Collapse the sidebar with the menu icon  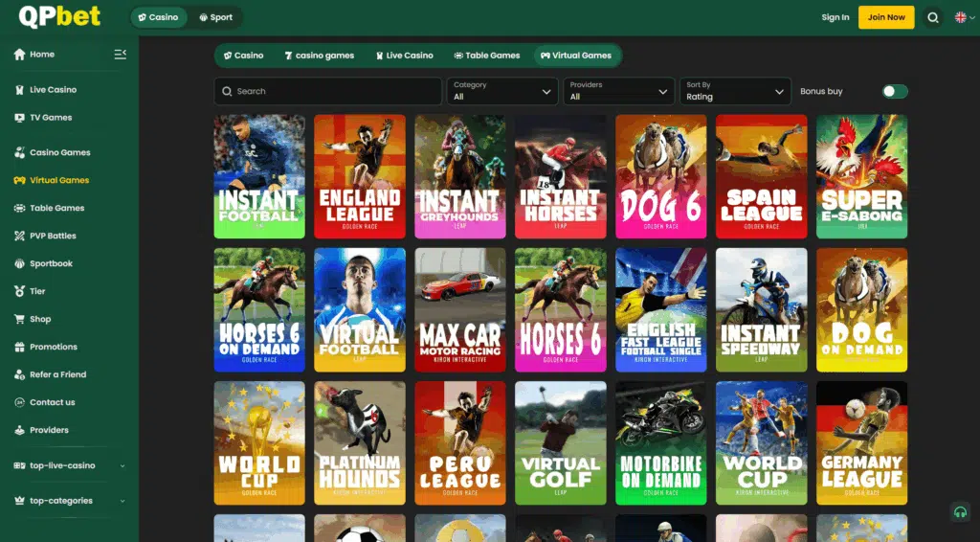(x=120, y=55)
